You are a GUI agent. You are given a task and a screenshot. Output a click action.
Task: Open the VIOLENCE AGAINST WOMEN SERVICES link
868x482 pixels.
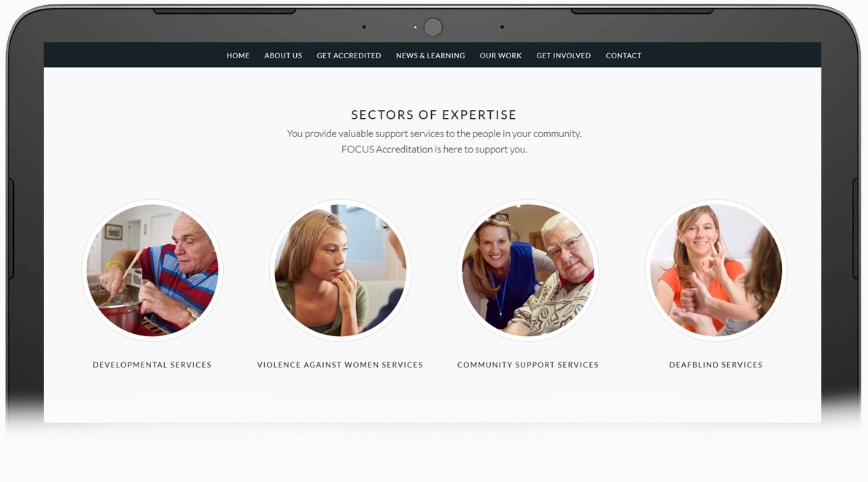[x=340, y=365]
